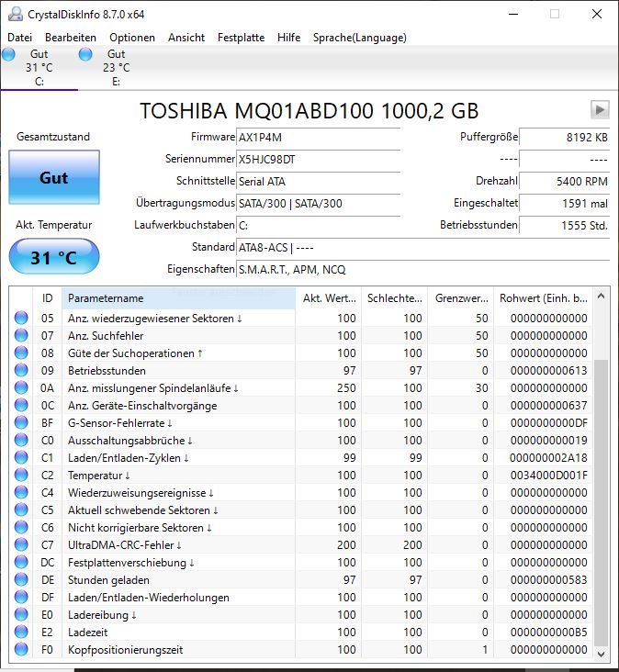Viewport: 619px width, 672px height.
Task: Click status orb for ID 08 row
Action: click(21, 353)
